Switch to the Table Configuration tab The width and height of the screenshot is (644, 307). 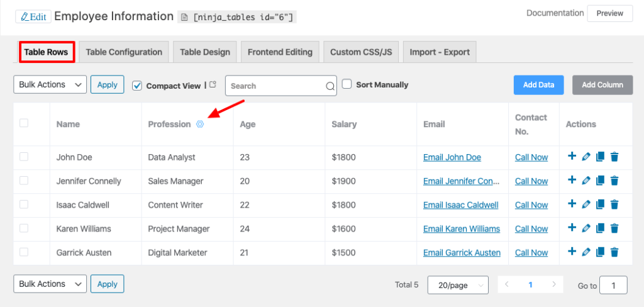point(124,52)
